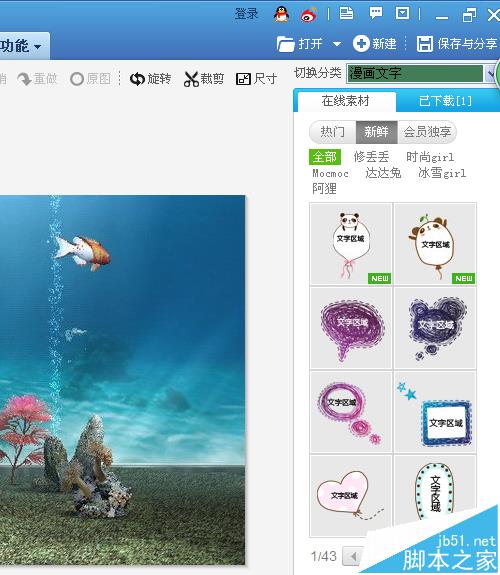Click the goldfish in the canvas image
The height and width of the screenshot is (575, 500).
(82, 252)
